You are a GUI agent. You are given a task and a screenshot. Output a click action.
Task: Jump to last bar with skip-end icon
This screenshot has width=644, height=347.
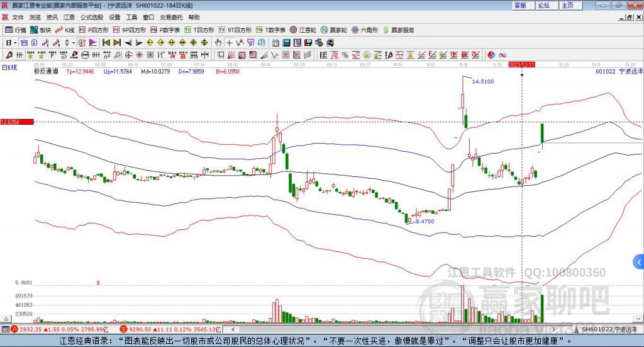click(x=117, y=42)
